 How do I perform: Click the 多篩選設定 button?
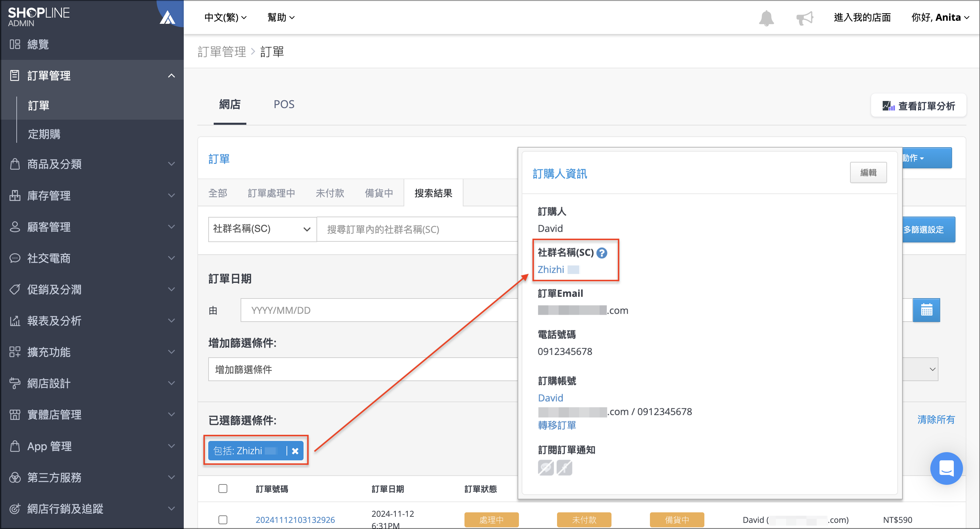pyautogui.click(x=928, y=229)
